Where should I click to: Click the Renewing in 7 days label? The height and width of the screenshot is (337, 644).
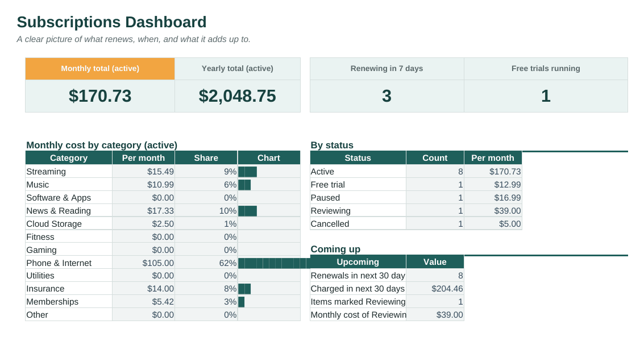coord(387,69)
